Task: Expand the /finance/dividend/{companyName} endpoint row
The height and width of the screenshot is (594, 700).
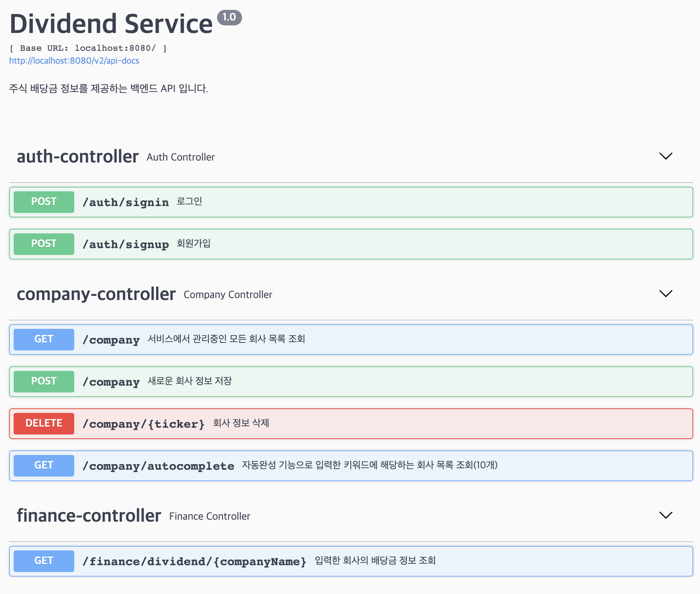Action: [x=341, y=561]
